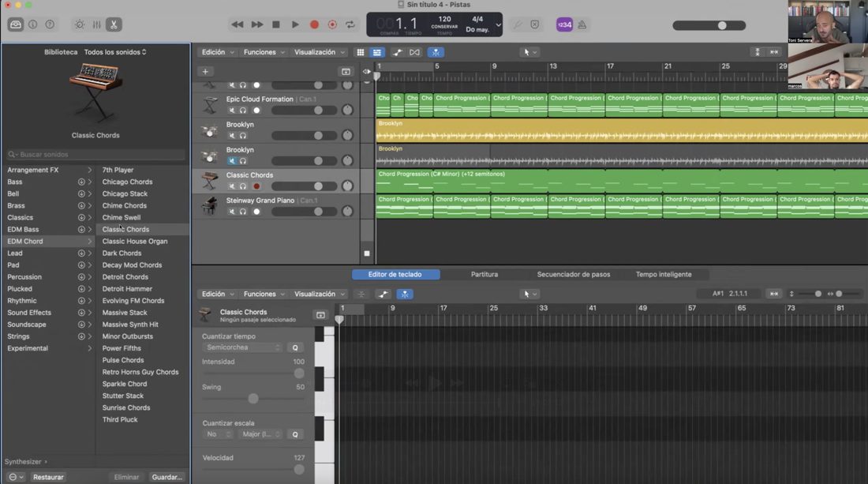Open the tracks area pointer tool menu
868x484 pixels.
(529, 52)
